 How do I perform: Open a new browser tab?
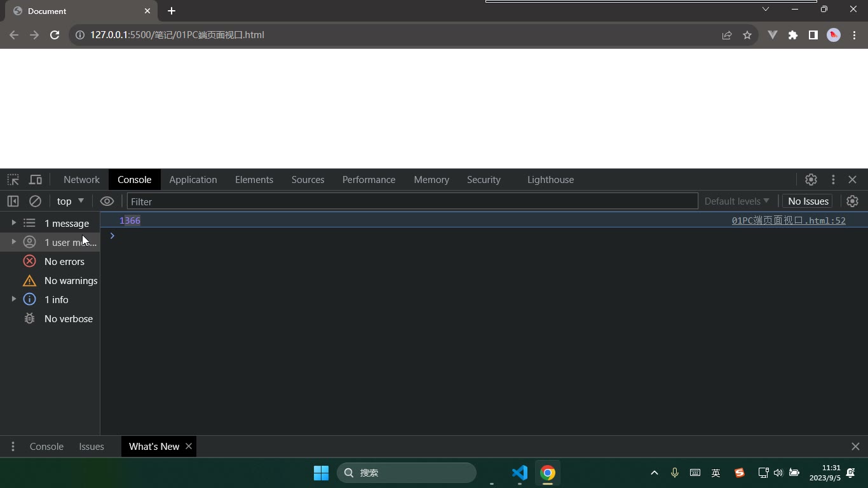172,11
